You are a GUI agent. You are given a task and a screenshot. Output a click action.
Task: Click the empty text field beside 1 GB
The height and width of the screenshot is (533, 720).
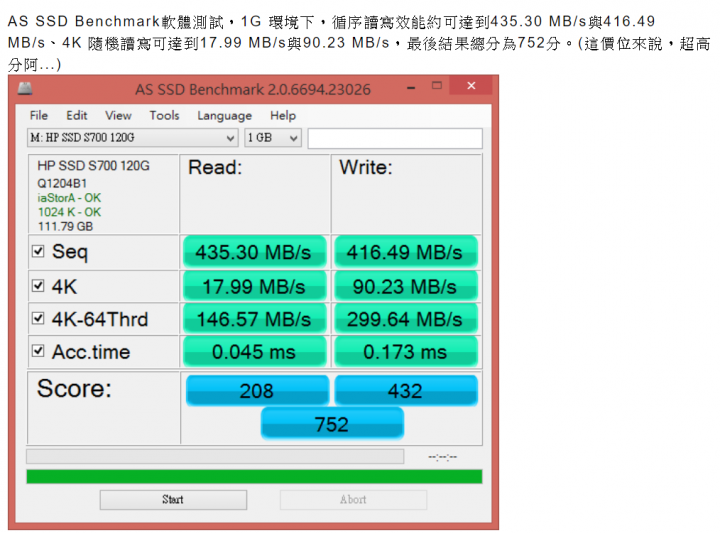pyautogui.click(x=395, y=138)
